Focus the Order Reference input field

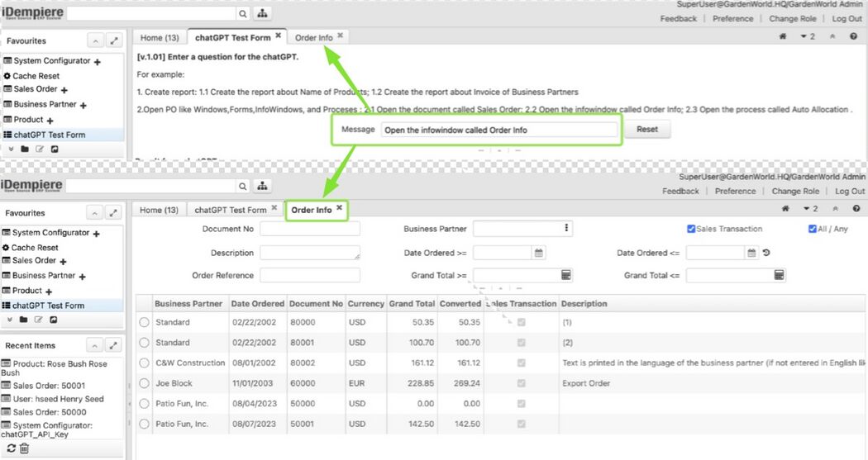pyautogui.click(x=310, y=275)
